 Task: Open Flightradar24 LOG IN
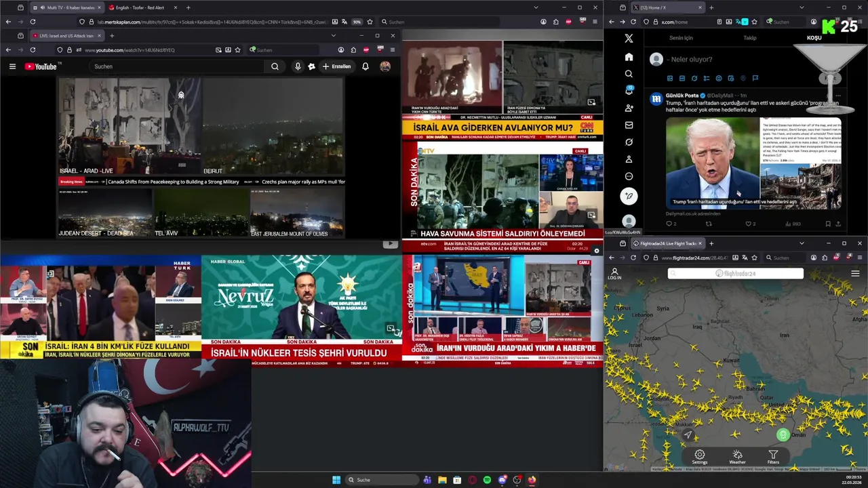pyautogui.click(x=614, y=274)
